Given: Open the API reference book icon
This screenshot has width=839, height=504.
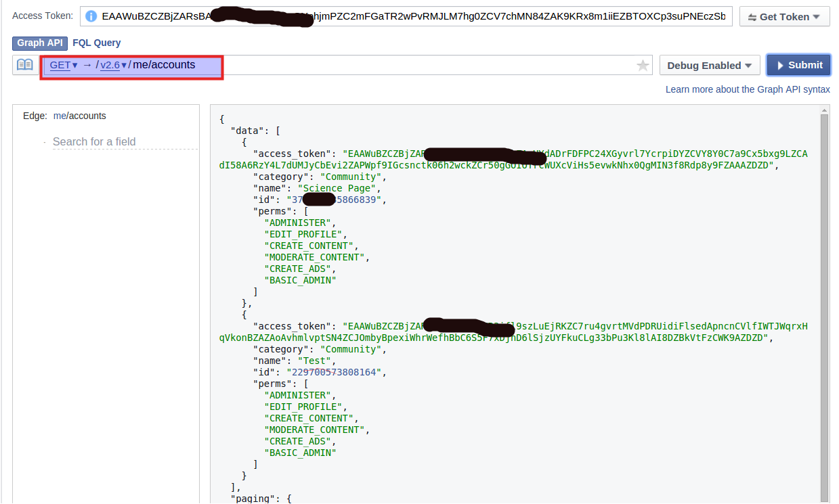Looking at the screenshot, I should [25, 65].
